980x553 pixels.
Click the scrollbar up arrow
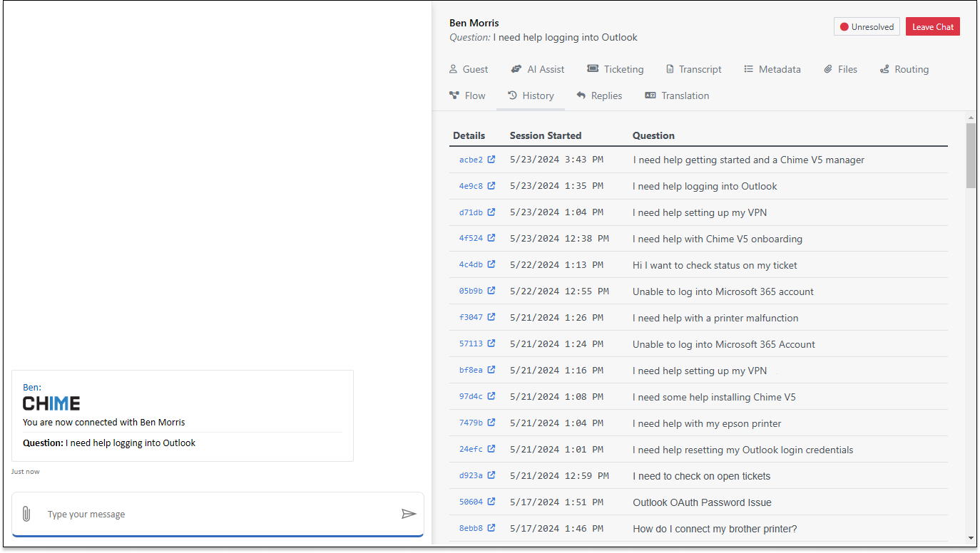tap(971, 118)
